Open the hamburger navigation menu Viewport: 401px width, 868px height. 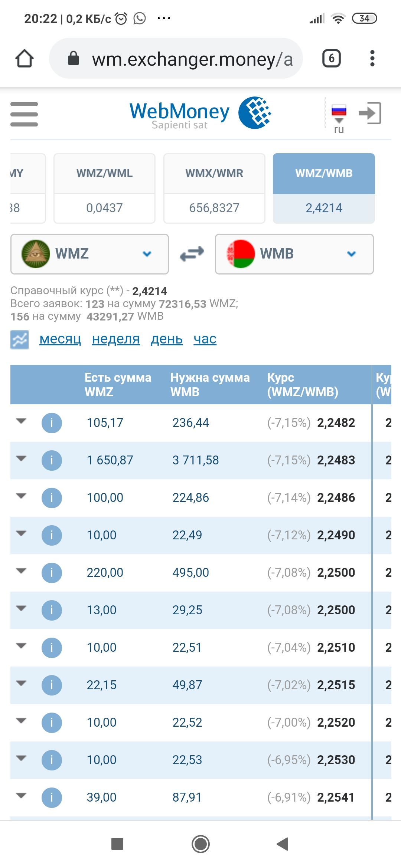tap(24, 114)
